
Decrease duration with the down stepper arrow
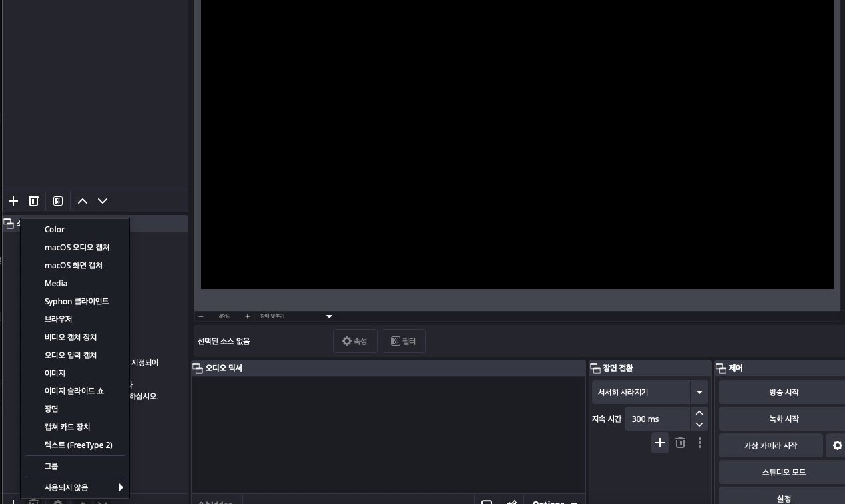click(699, 425)
